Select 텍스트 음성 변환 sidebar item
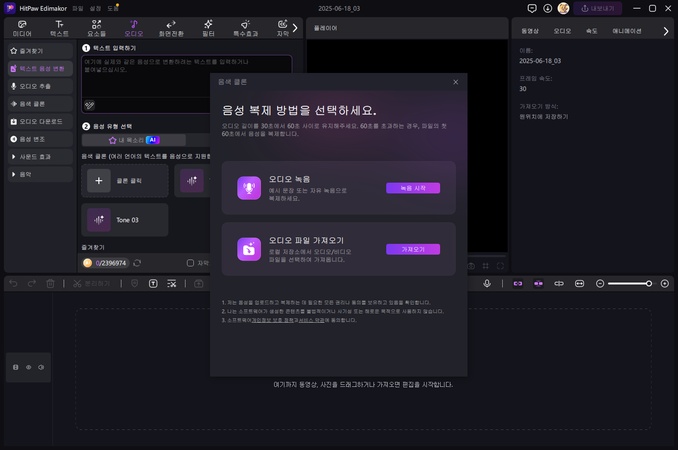Viewport: 678px width, 450px height. coord(40,69)
